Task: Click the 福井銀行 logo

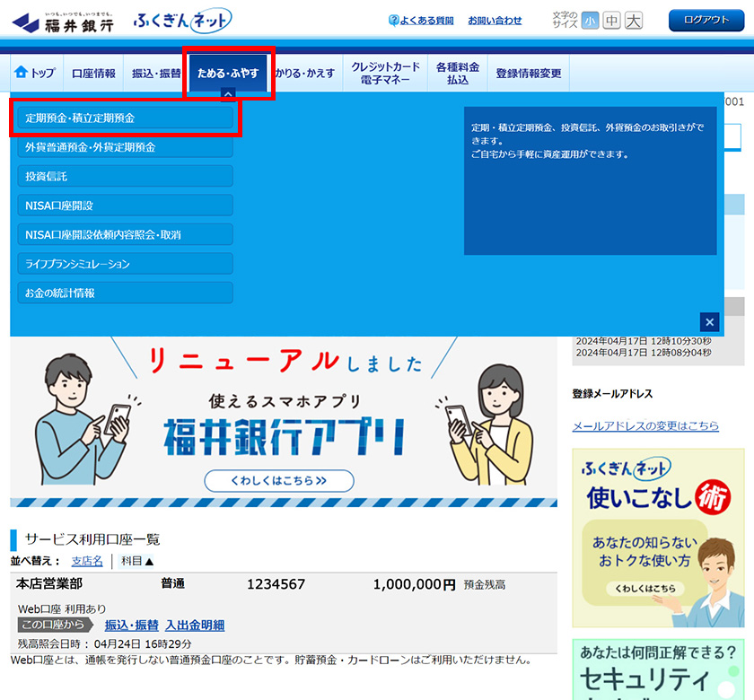Action: [63, 22]
